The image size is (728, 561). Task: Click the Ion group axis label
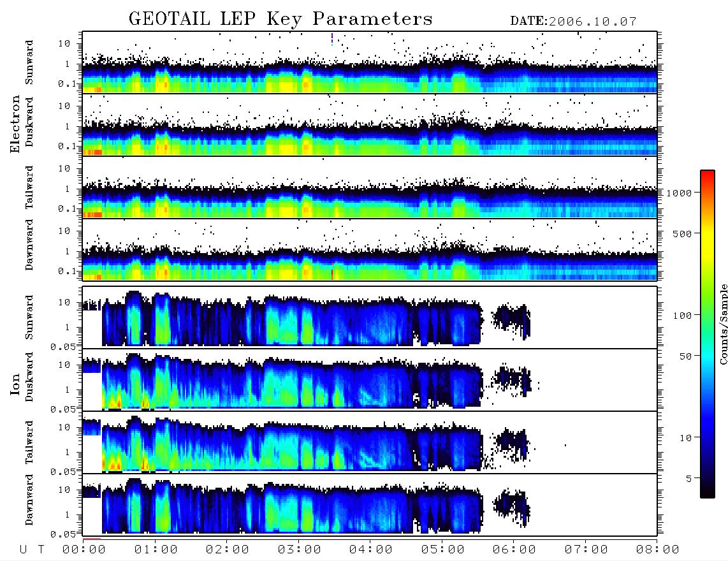point(15,384)
